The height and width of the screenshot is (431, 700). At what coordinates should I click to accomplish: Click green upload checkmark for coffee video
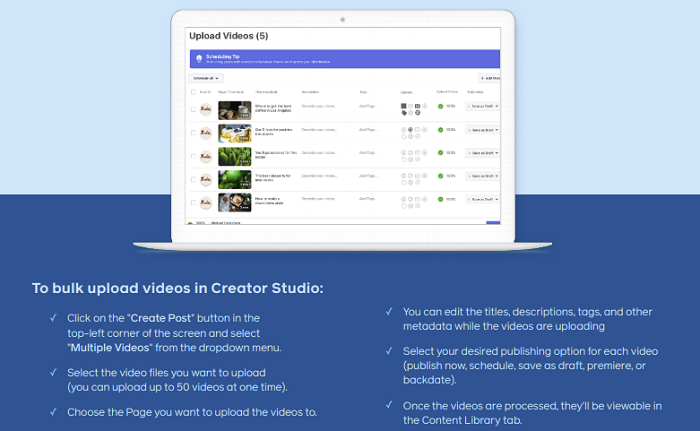[x=440, y=106]
